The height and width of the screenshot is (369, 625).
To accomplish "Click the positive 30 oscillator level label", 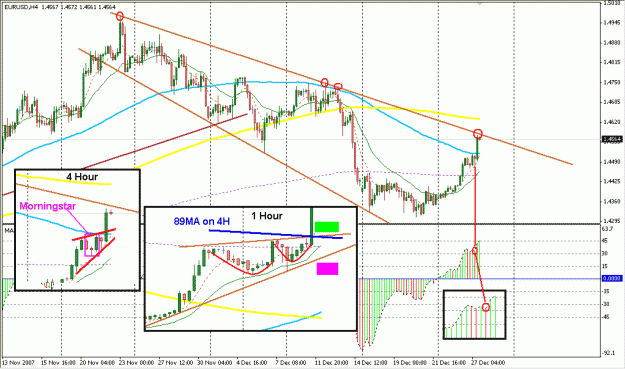I will click(605, 253).
